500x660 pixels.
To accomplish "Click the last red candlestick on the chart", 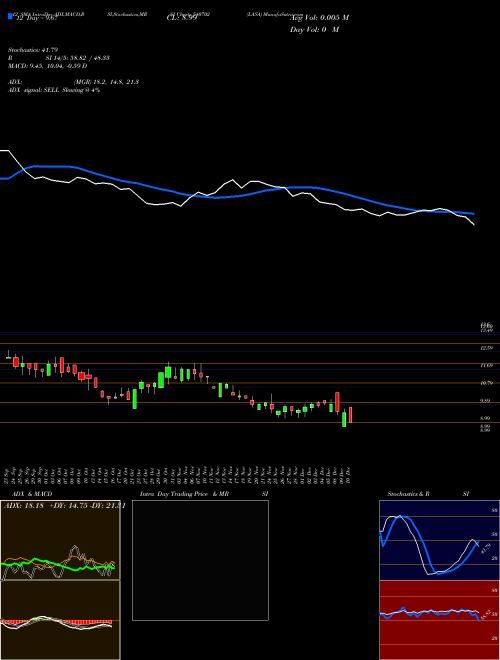I will (350, 415).
